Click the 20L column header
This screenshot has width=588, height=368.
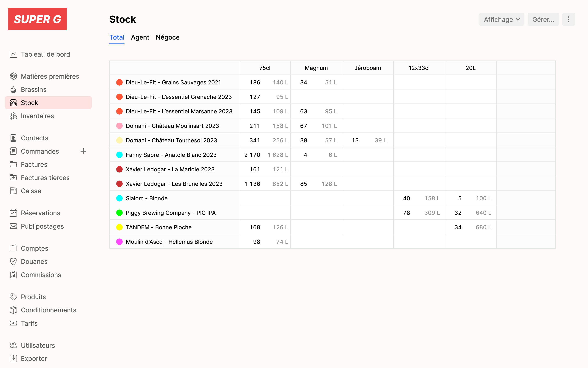click(x=470, y=68)
